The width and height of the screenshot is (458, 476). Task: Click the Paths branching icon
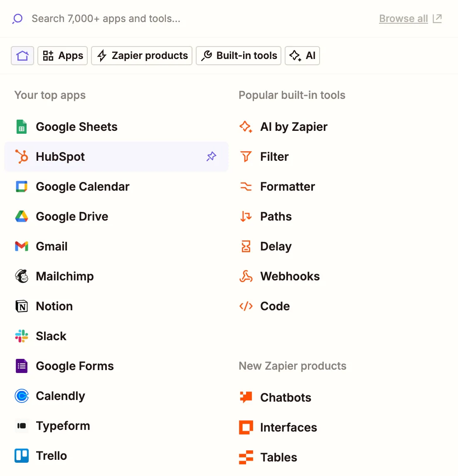coord(246,216)
